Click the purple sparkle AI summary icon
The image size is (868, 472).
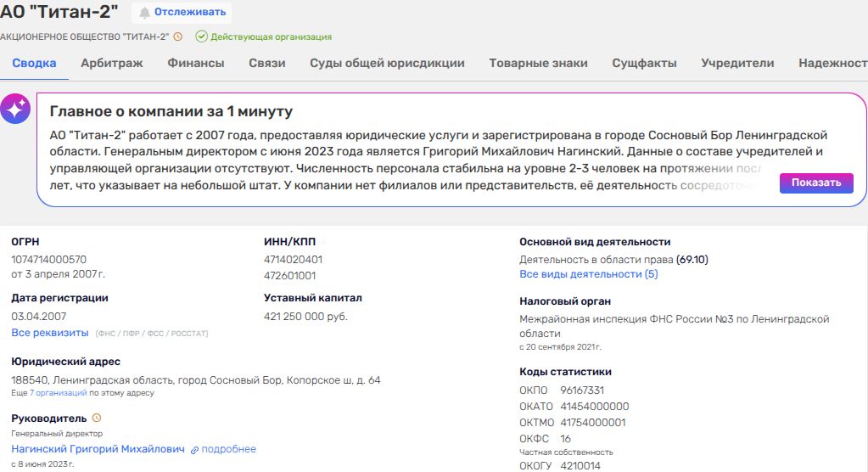pos(15,109)
